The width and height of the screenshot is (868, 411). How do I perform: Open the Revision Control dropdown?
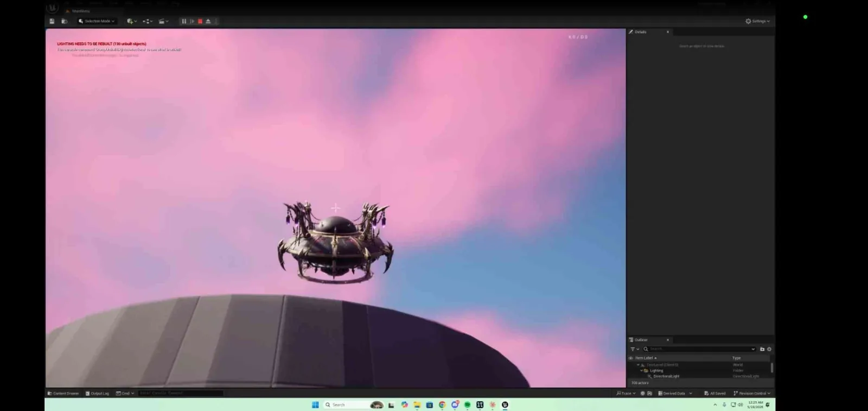coord(752,393)
